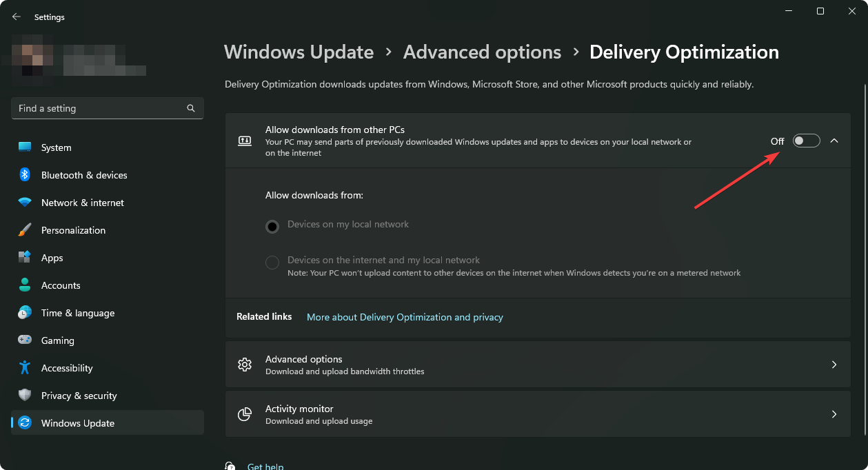
Task: Click the Get help link
Action: pyautogui.click(x=265, y=467)
